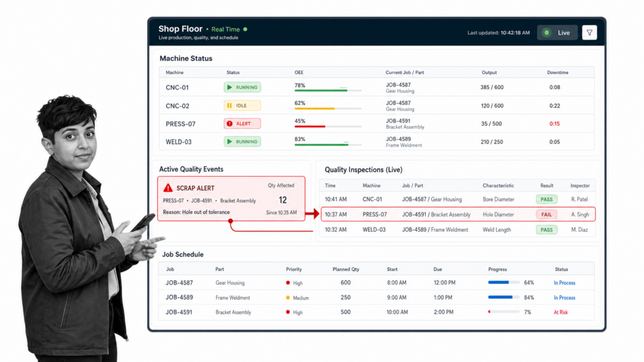This screenshot has height=362, width=644.
Task: Click the WELD-03 machine name in Machine Status
Action: click(x=178, y=142)
